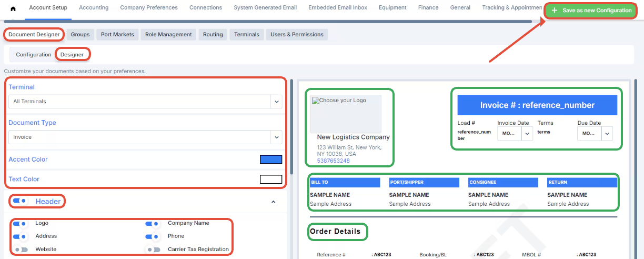Open the Invoice document type dropdown

point(145,137)
